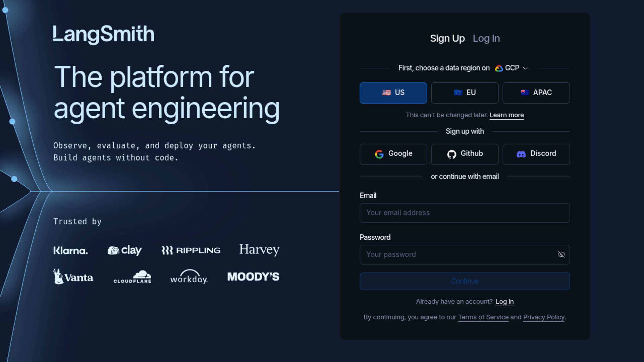The image size is (644, 362).
Task: Switch to the Log In tab
Action: [x=486, y=39]
